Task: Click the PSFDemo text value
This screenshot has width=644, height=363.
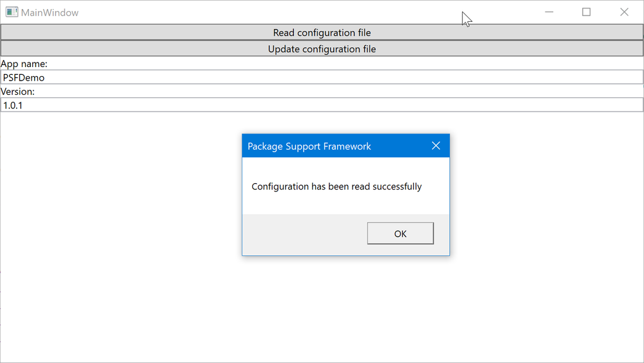Action: [x=24, y=77]
